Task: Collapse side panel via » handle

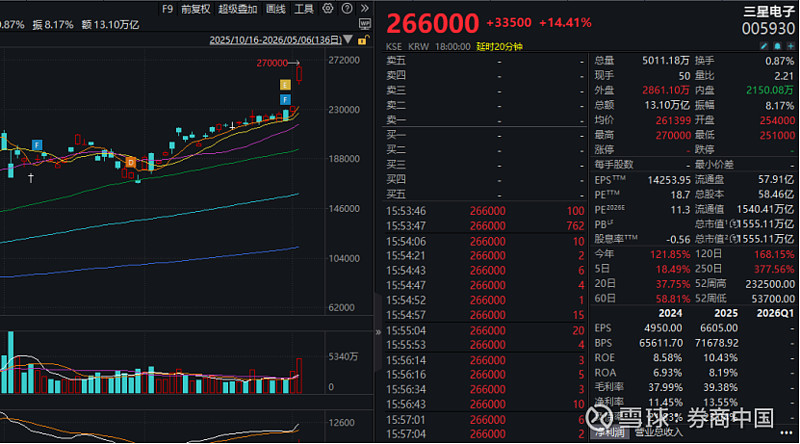Action: [x=378, y=332]
